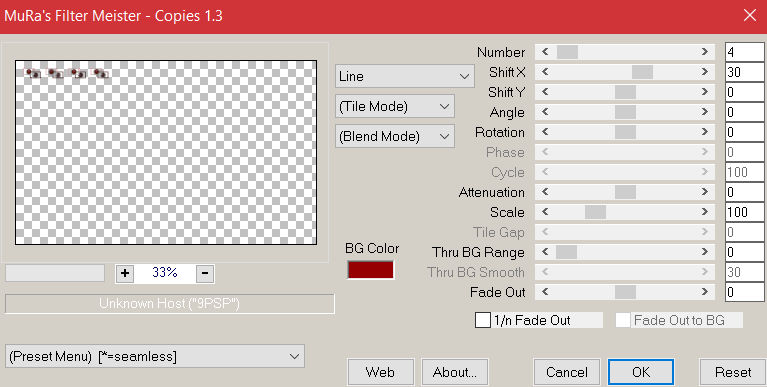The image size is (767, 387).
Task: Click the Reset button
Action: 733,372
